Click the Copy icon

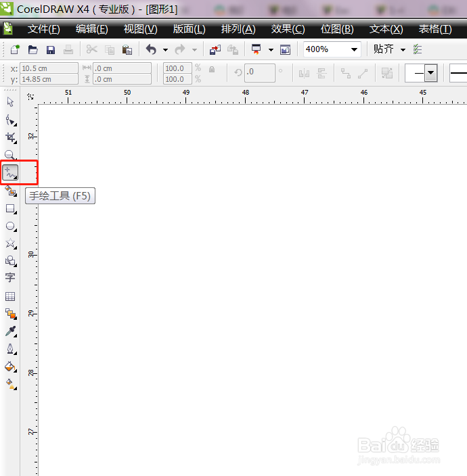coord(110,50)
